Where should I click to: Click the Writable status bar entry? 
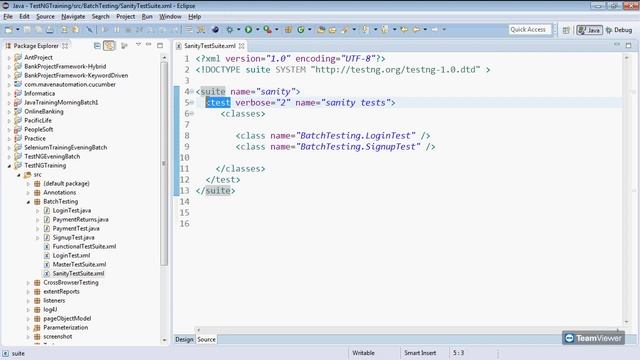click(x=363, y=353)
